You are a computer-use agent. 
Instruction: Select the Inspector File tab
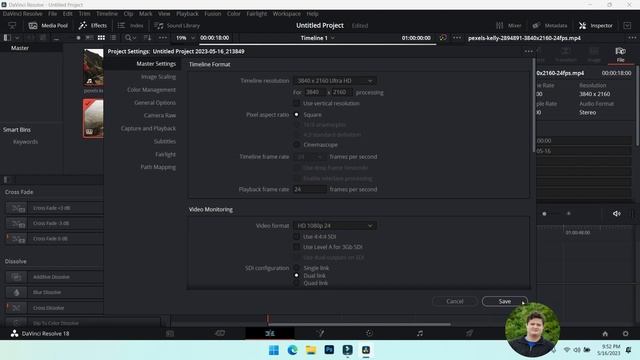pos(620,54)
